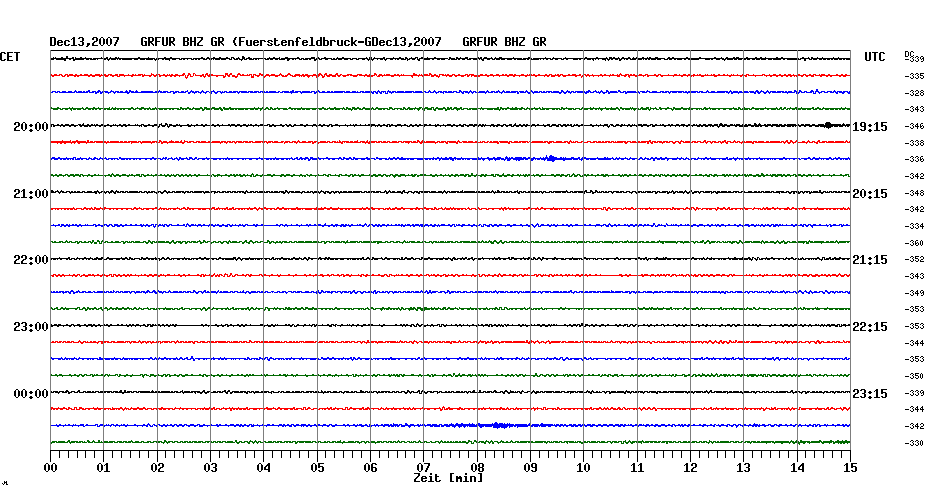Screen dimensions: 930x494
Task: Select the 20:00 CET time label
Action: (31, 127)
